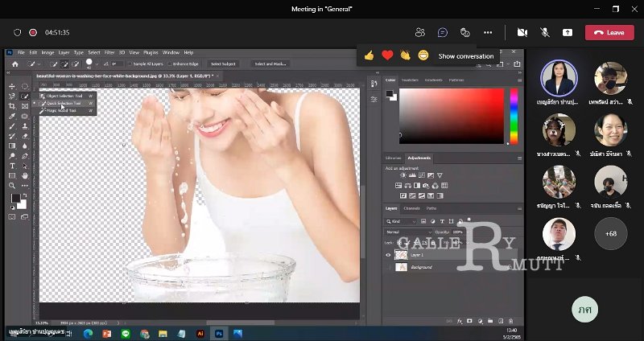Enable Enhance Edge checkbox
The height and width of the screenshot is (341, 644).
click(x=170, y=64)
